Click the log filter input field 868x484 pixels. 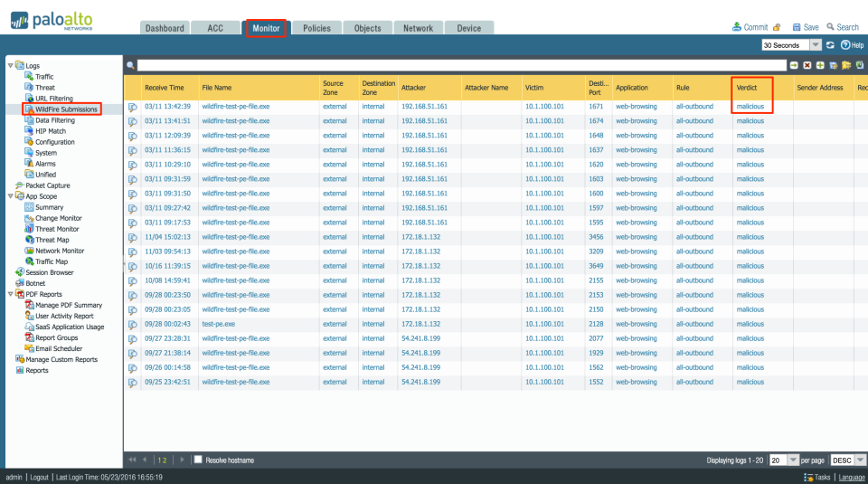click(461, 65)
